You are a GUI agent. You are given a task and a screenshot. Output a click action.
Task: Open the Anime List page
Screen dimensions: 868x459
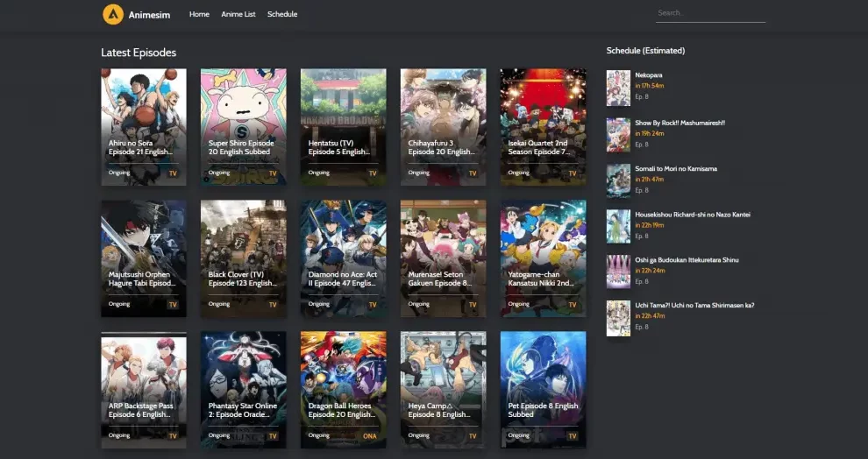click(x=238, y=14)
